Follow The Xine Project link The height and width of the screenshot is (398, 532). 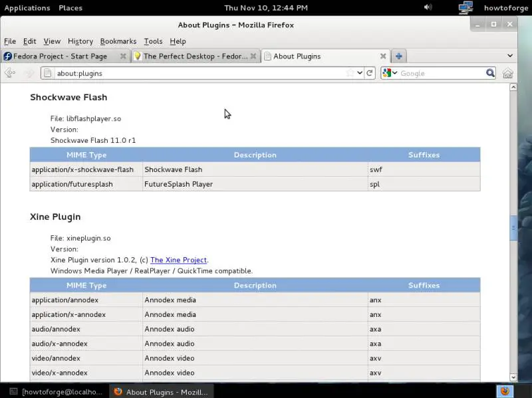pyautogui.click(x=178, y=260)
